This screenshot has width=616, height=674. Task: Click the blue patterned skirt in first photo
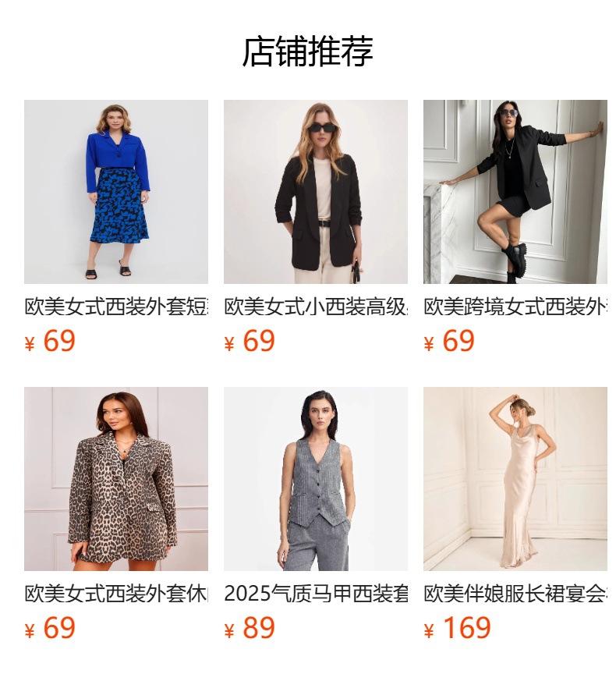(119, 206)
